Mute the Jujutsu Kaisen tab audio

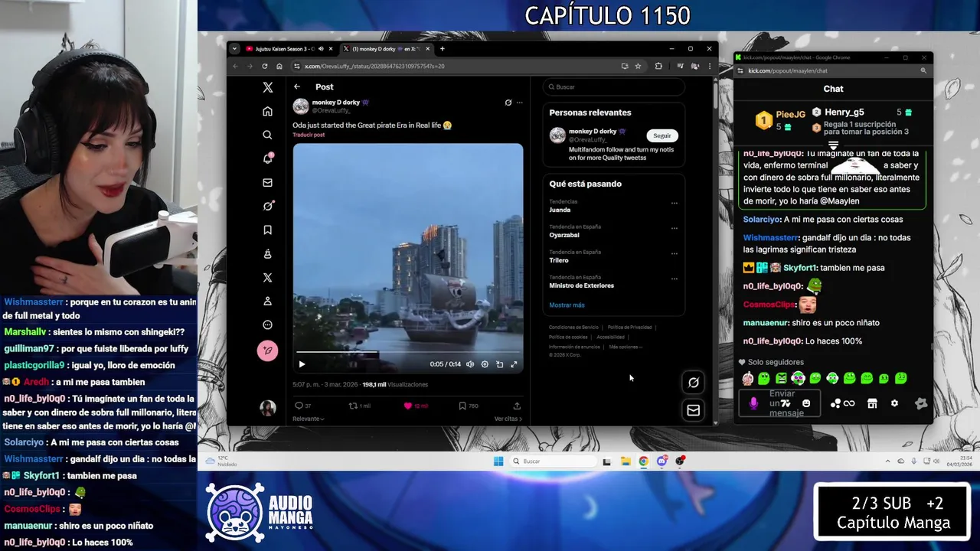tap(321, 49)
